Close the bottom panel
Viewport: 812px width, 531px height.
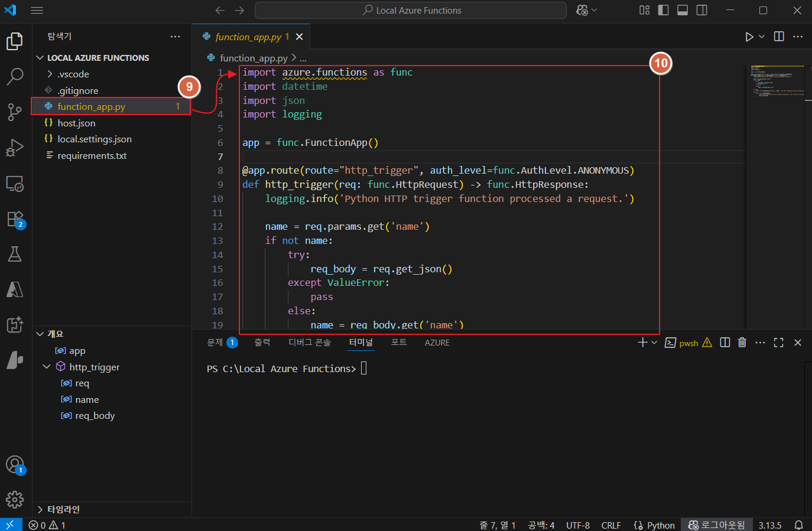(x=798, y=343)
